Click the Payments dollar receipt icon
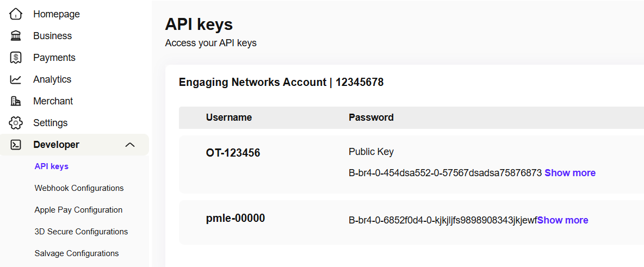Image resolution: width=644 pixels, height=267 pixels. pyautogui.click(x=16, y=58)
